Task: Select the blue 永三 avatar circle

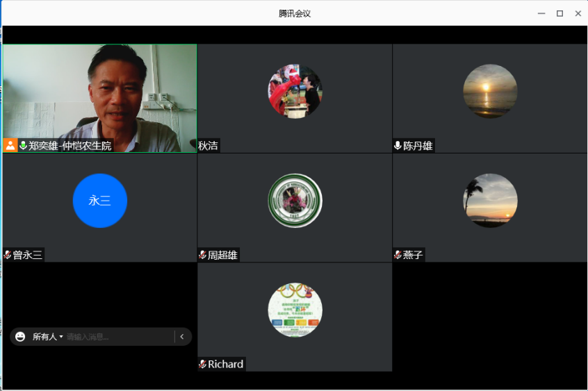Action: pyautogui.click(x=99, y=201)
